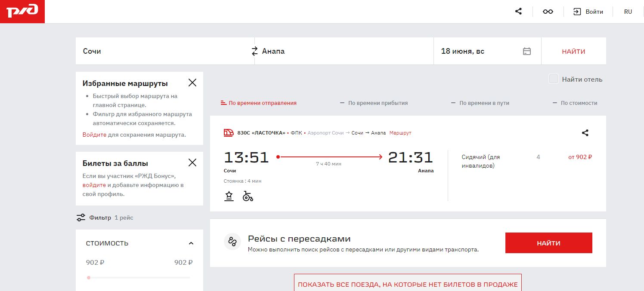Open the version for visually impaired glasses icon

(x=548, y=11)
